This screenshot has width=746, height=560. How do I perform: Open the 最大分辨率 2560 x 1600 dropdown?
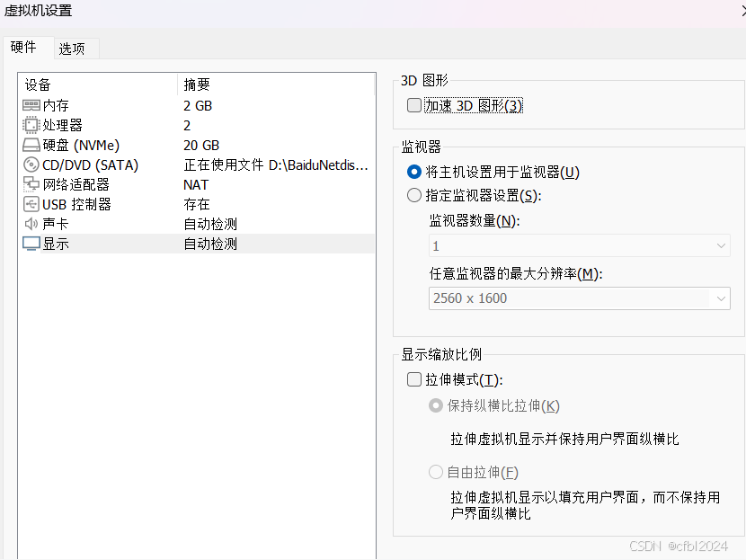pyautogui.click(x=580, y=298)
